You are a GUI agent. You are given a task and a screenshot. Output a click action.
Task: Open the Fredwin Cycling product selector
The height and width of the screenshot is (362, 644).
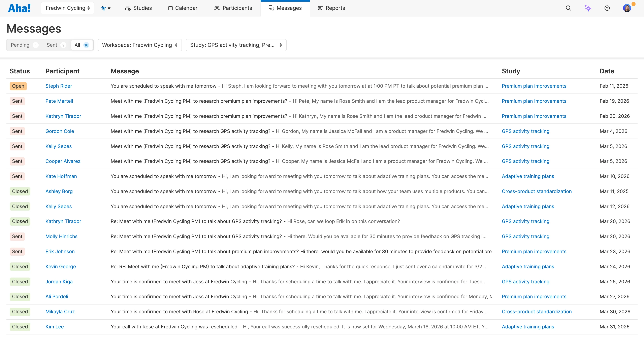pos(67,8)
